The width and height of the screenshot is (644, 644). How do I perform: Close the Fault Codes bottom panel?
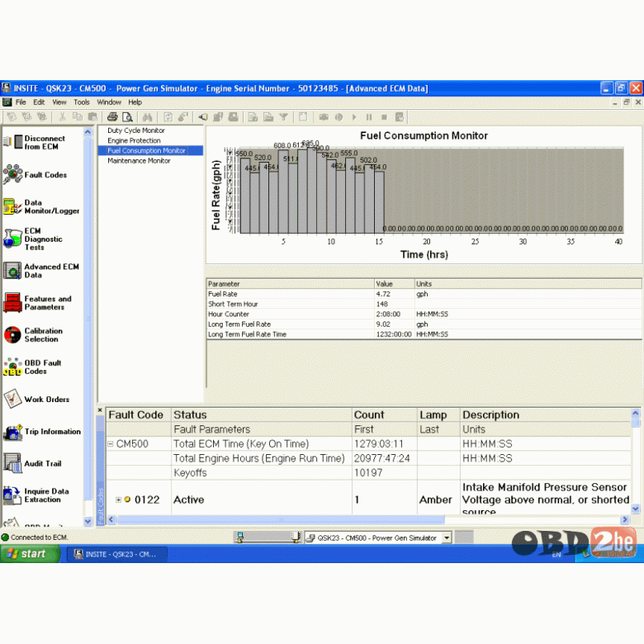coord(100,410)
